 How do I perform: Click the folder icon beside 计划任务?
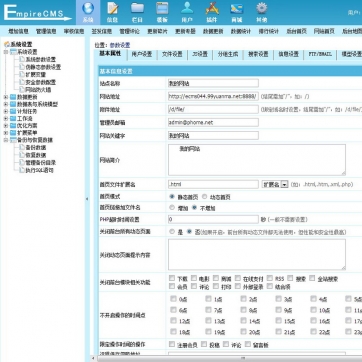click(13, 111)
